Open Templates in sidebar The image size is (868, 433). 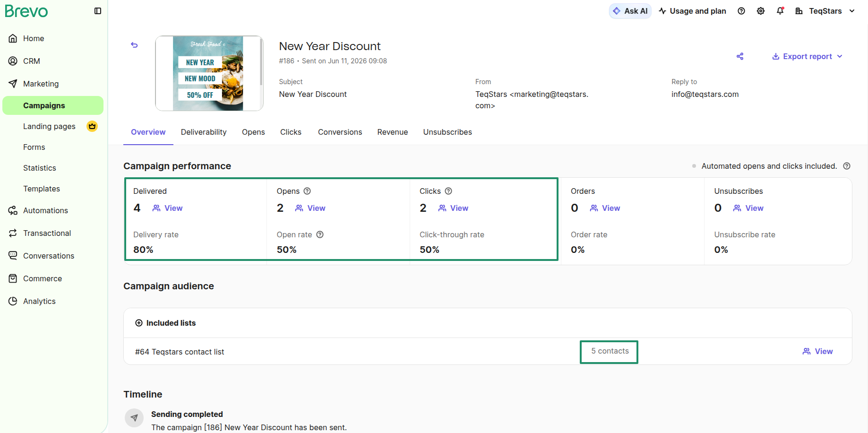(x=42, y=189)
